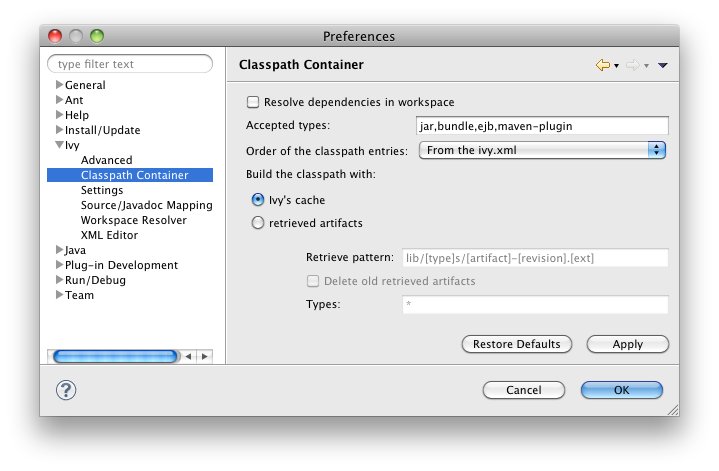Enable Resolve dependencies in workspace
The width and height of the screenshot is (719, 471).
[x=253, y=102]
